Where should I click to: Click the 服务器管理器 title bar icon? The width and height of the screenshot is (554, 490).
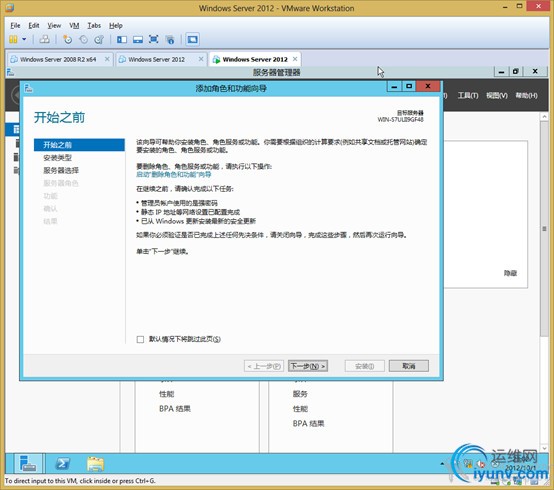point(11,72)
